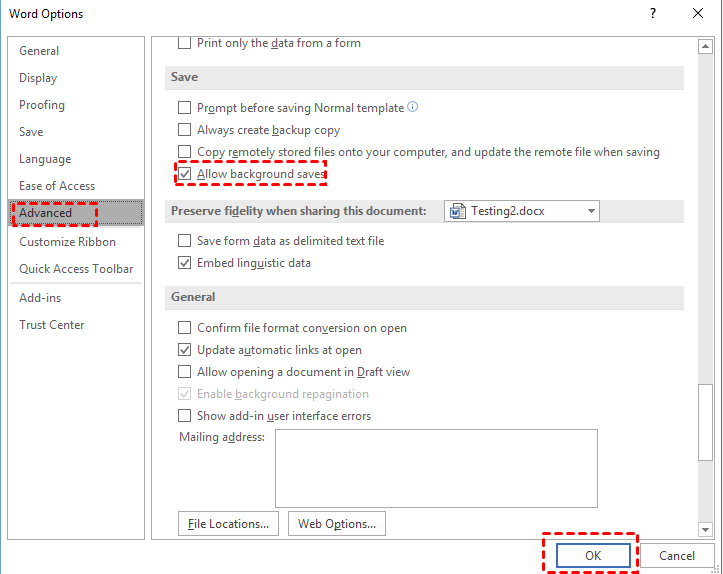Click the Help question mark icon

(652, 13)
